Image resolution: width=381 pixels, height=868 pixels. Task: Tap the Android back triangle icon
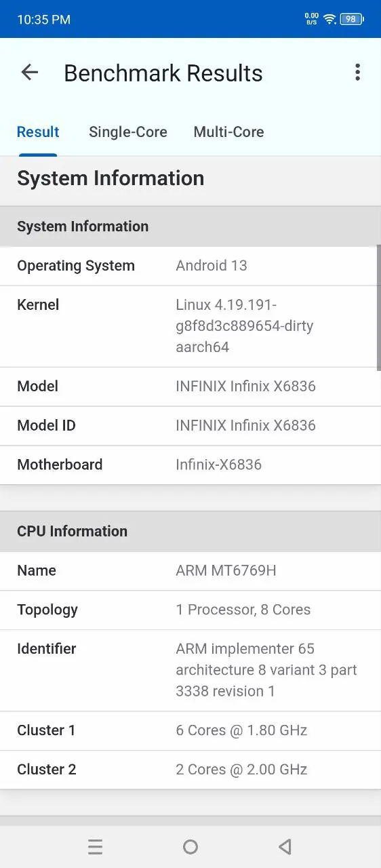(x=285, y=846)
